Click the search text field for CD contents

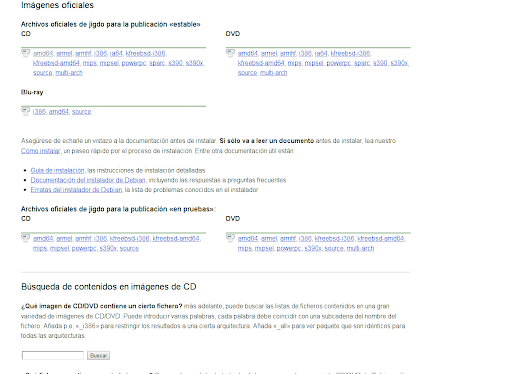coord(53,355)
